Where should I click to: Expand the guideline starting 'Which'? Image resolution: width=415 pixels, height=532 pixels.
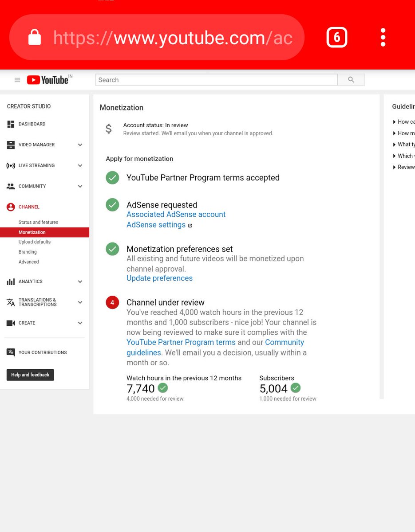point(403,156)
